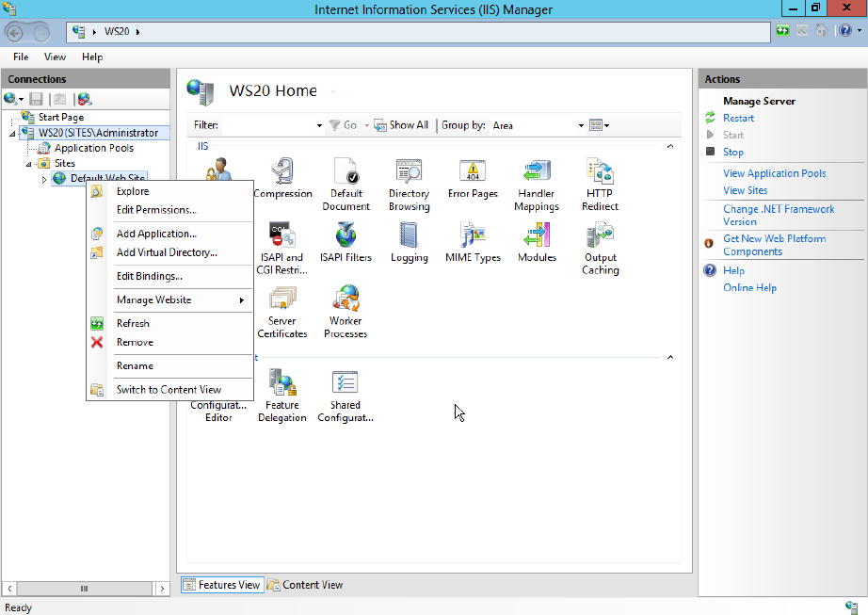Open the MIME Types feature
Screen dimensions: 868x615
point(473,242)
